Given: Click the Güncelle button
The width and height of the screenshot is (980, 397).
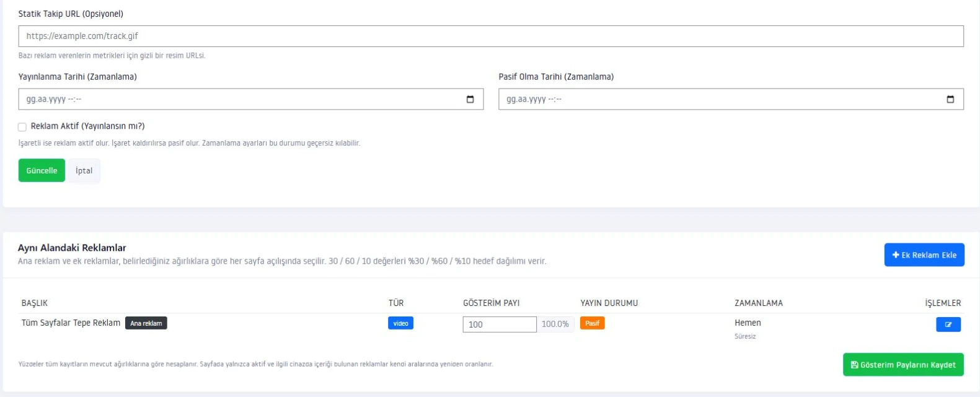Looking at the screenshot, I should point(42,170).
